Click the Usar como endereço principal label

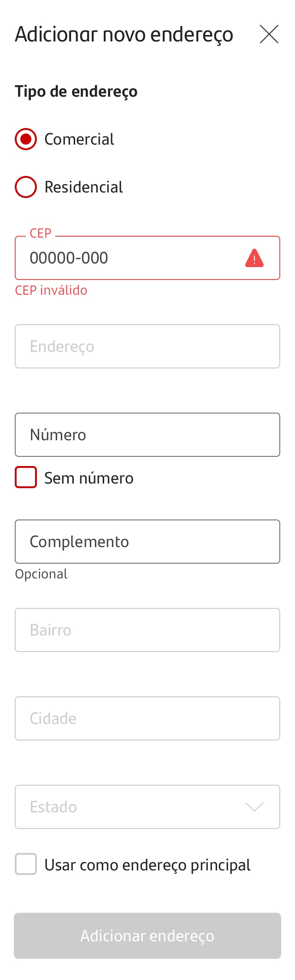[x=147, y=865]
